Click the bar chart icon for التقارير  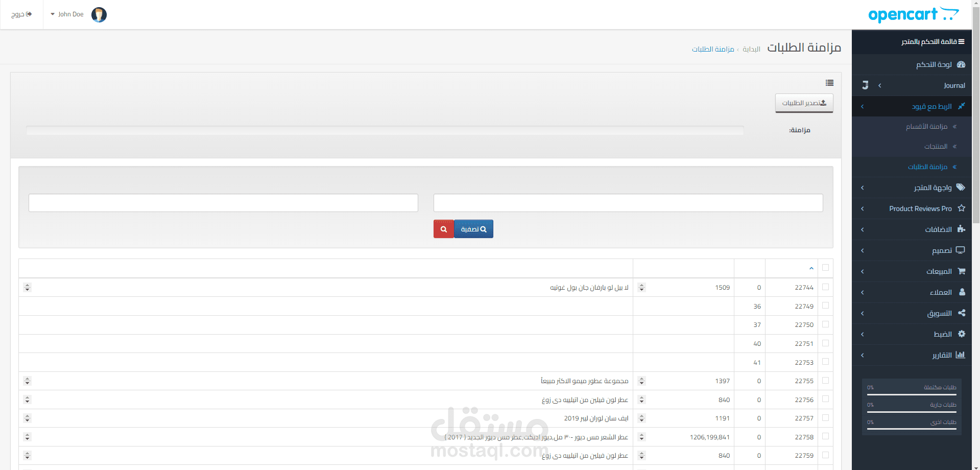point(961,355)
